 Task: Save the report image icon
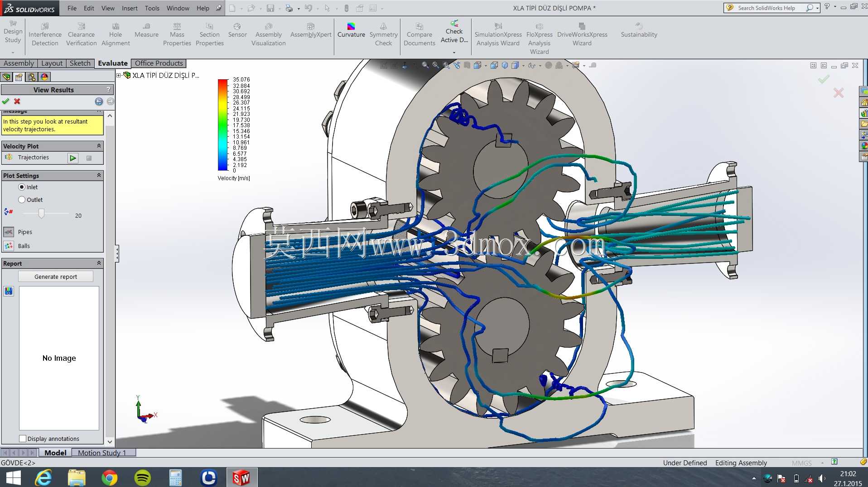(x=9, y=291)
